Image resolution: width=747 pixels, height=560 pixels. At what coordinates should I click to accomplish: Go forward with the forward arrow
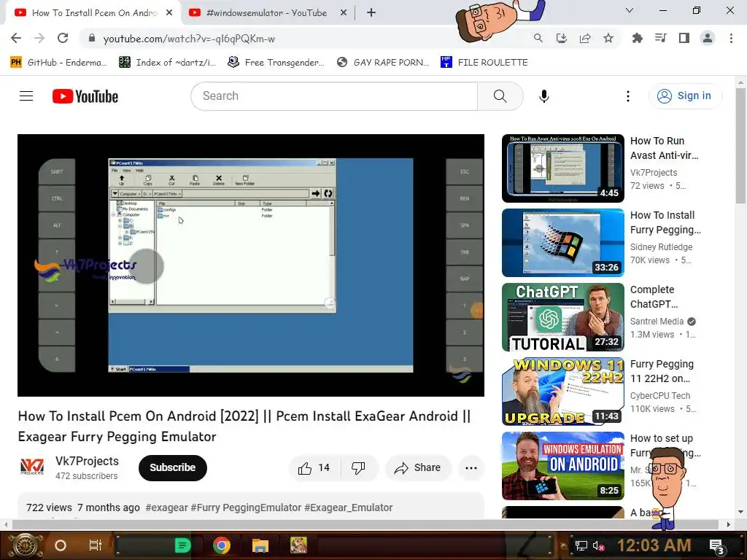(x=39, y=38)
